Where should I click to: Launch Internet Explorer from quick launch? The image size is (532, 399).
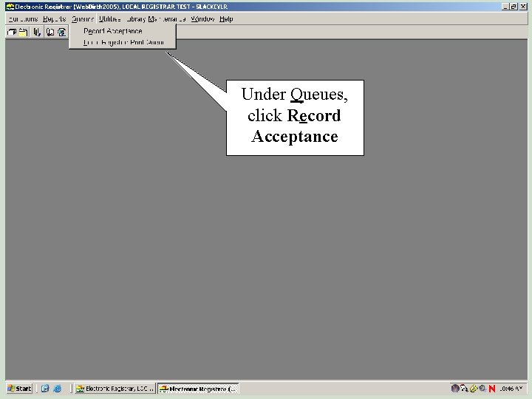[x=58, y=389]
